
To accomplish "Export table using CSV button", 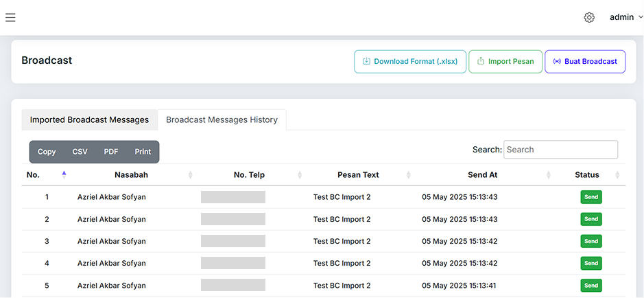I will coord(80,152).
